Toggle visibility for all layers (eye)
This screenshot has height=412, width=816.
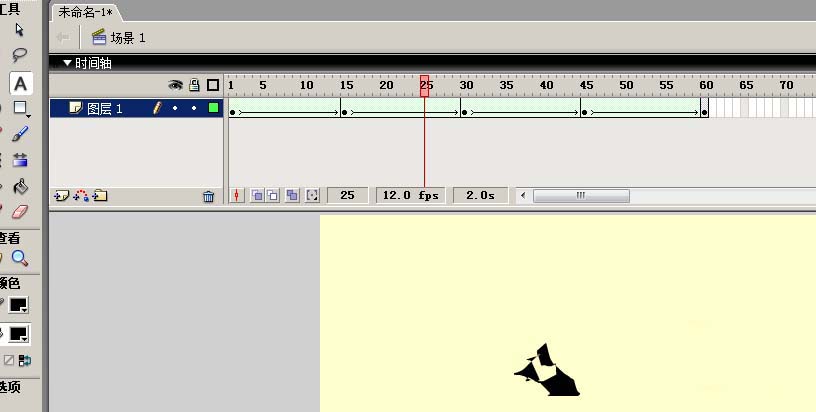point(175,85)
